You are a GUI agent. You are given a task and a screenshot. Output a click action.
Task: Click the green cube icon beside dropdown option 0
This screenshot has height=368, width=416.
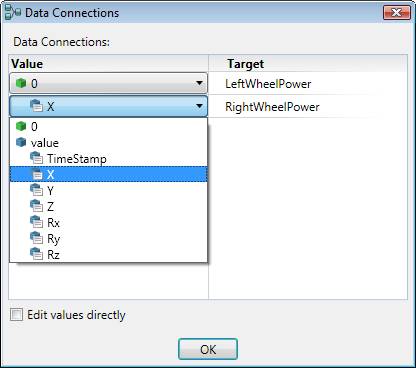21,126
